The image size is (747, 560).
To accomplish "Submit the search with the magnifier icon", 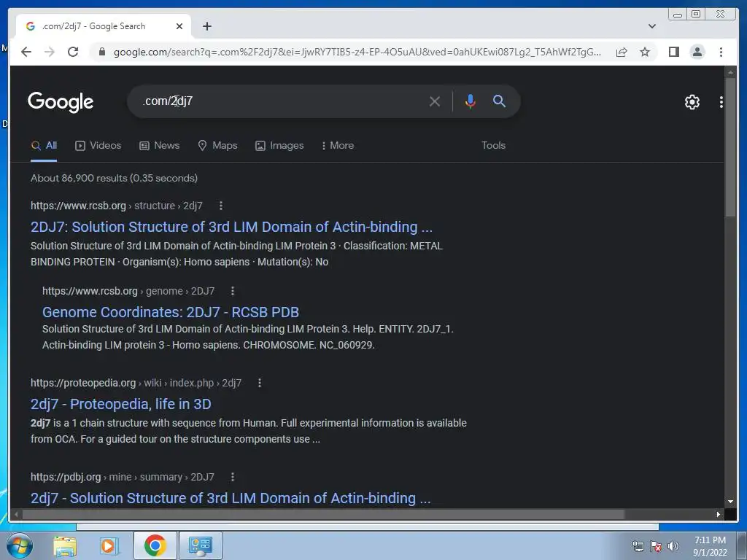I will click(x=499, y=101).
